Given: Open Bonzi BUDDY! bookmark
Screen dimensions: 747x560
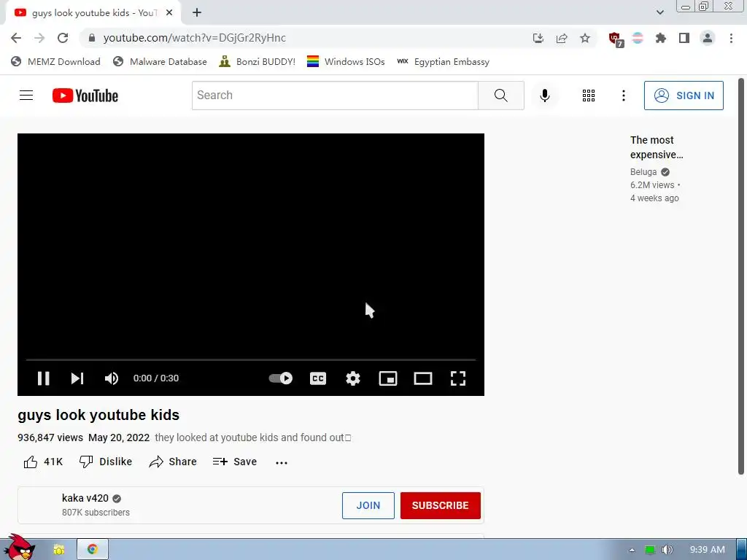Looking at the screenshot, I should (x=258, y=62).
